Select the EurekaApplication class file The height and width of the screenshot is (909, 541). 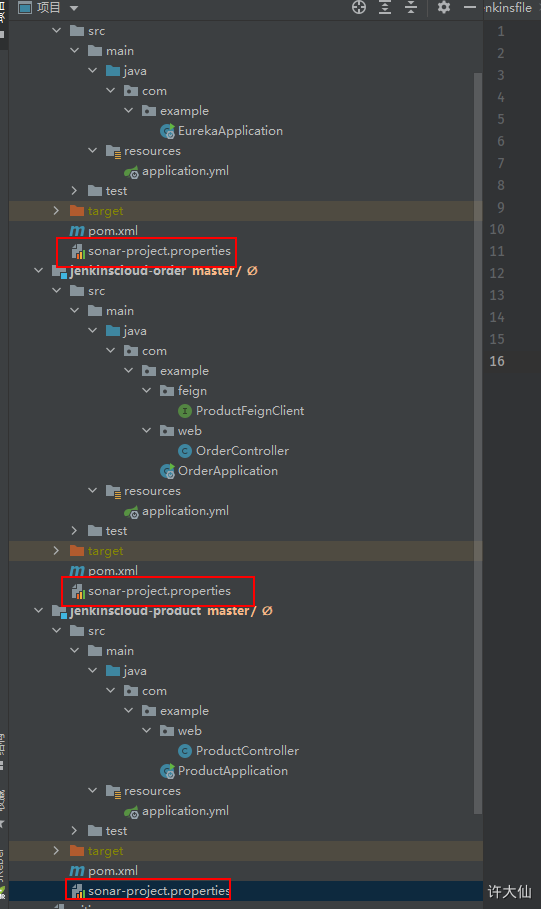[x=230, y=131]
